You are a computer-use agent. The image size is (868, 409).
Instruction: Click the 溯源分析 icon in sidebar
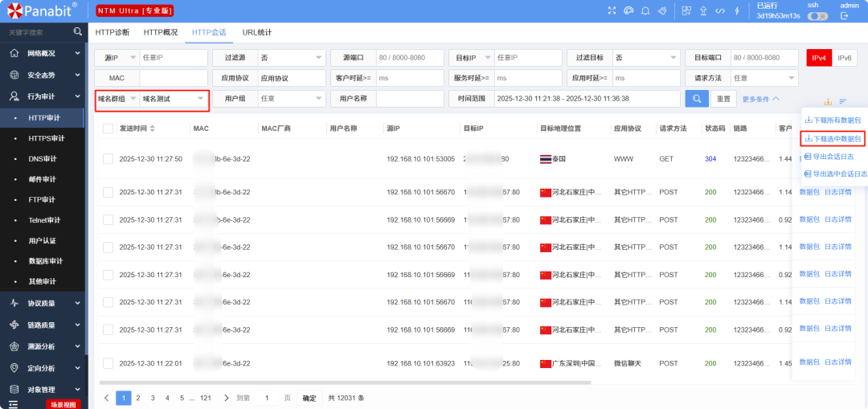pyautogui.click(x=15, y=346)
